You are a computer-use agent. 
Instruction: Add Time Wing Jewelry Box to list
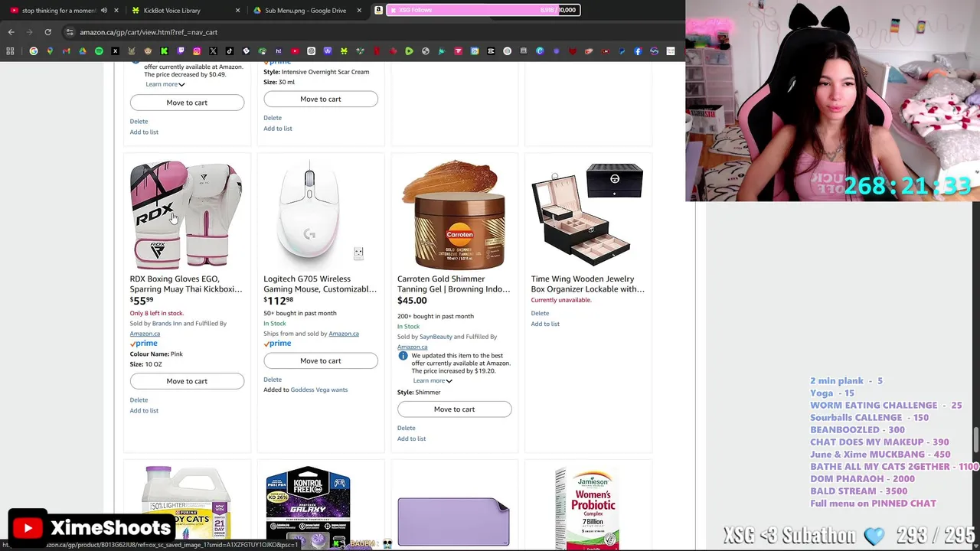pyautogui.click(x=545, y=324)
